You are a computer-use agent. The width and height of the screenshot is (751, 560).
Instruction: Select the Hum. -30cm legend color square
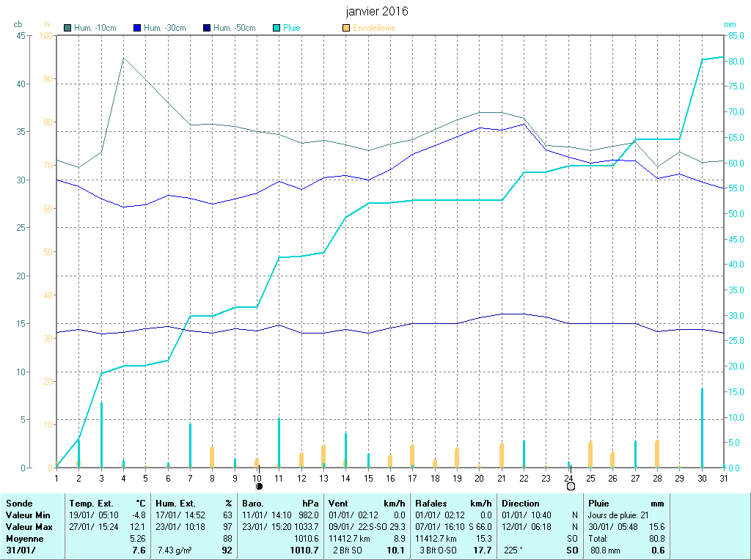click(x=137, y=28)
